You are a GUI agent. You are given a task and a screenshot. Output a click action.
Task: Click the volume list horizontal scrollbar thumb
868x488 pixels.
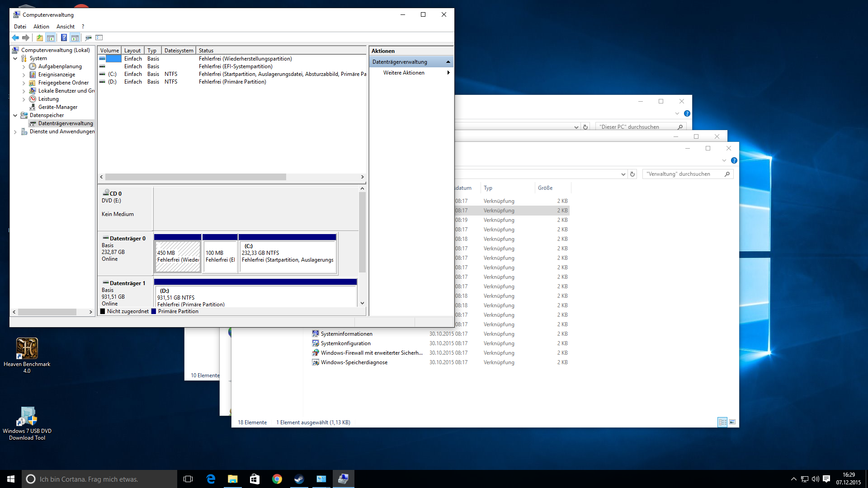195,177
